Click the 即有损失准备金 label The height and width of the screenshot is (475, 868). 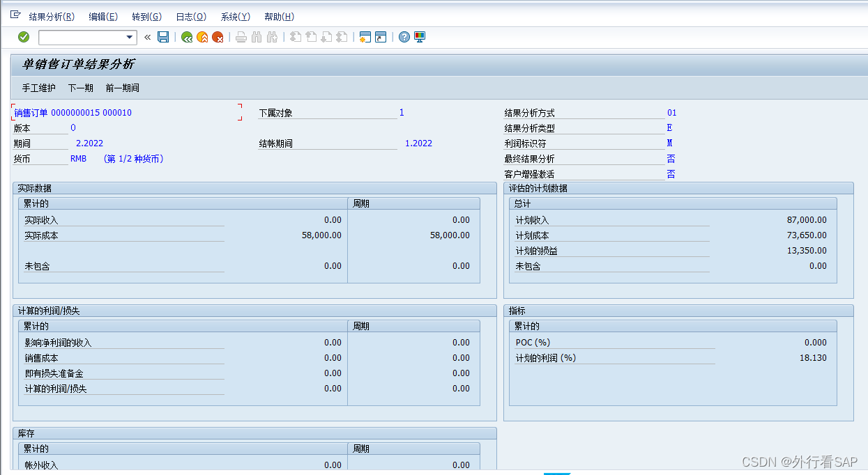pos(54,373)
